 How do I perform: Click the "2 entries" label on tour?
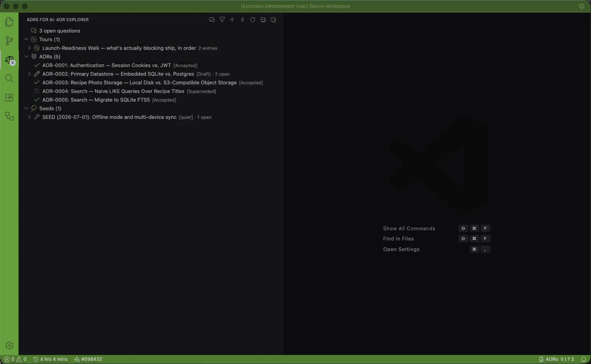[x=207, y=48]
